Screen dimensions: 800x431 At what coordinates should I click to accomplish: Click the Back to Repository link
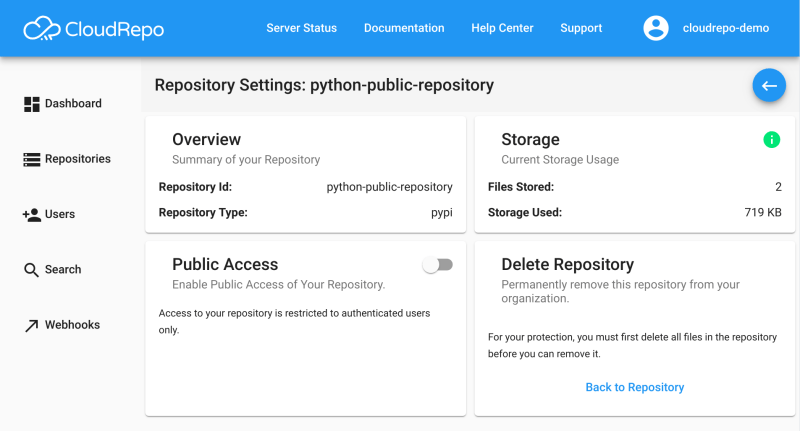635,387
